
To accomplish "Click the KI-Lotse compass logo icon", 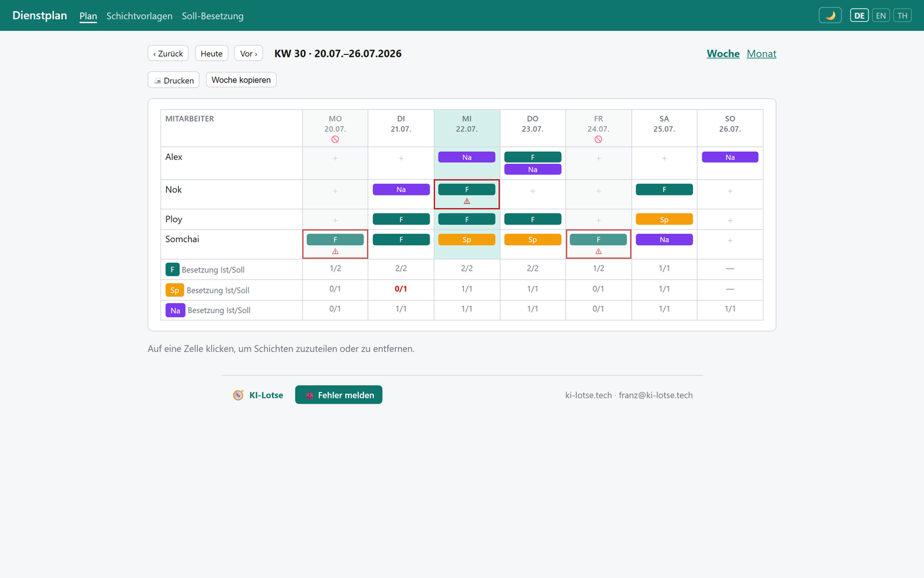I will click(x=238, y=395).
